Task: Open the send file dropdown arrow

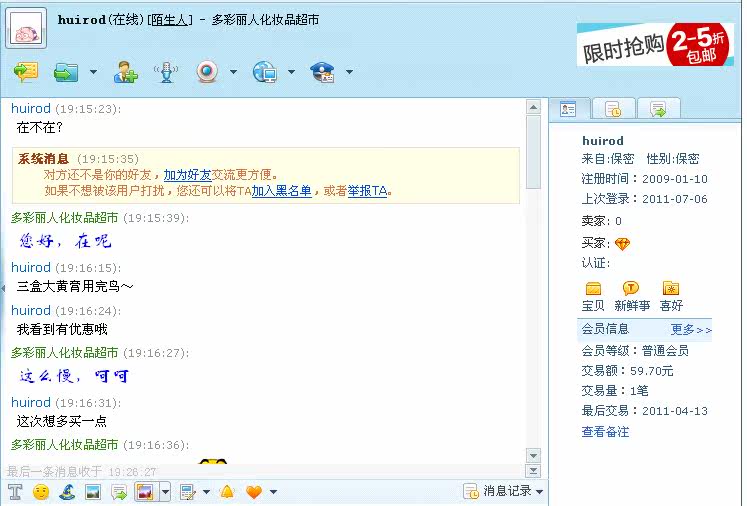Action: [93, 72]
